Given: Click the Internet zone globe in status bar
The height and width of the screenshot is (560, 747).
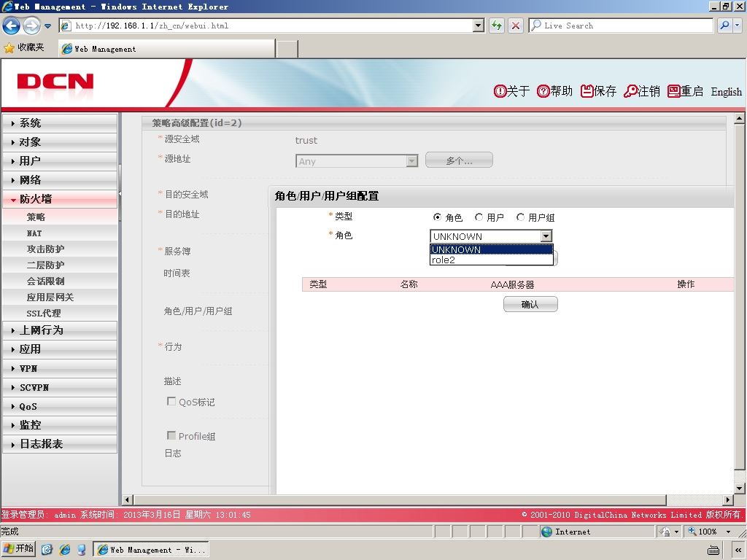Looking at the screenshot, I should click(x=547, y=532).
